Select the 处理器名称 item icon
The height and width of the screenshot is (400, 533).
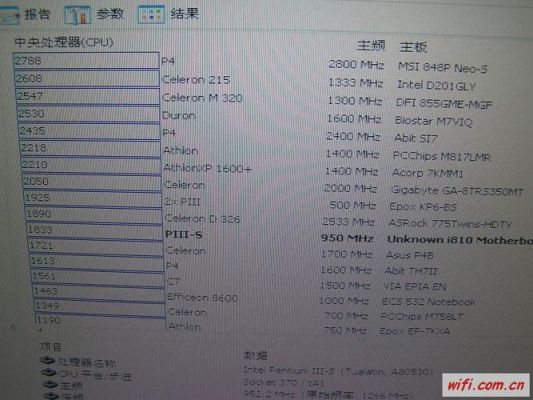(47, 361)
